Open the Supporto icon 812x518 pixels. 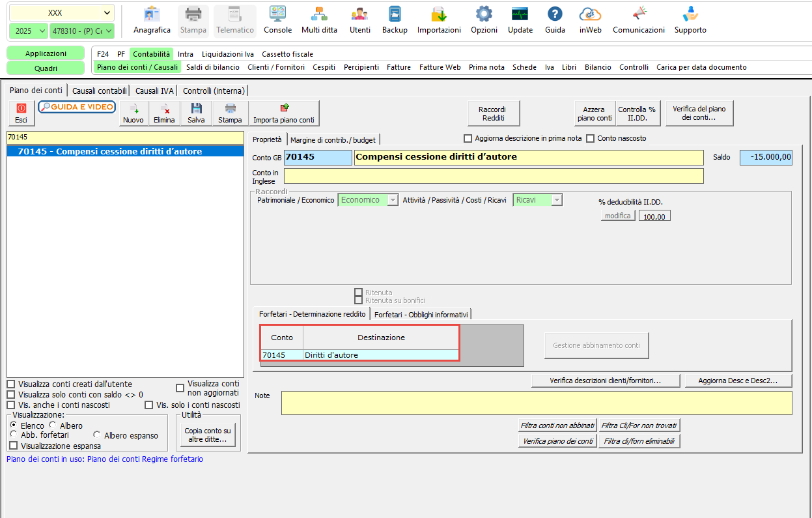coord(690,21)
